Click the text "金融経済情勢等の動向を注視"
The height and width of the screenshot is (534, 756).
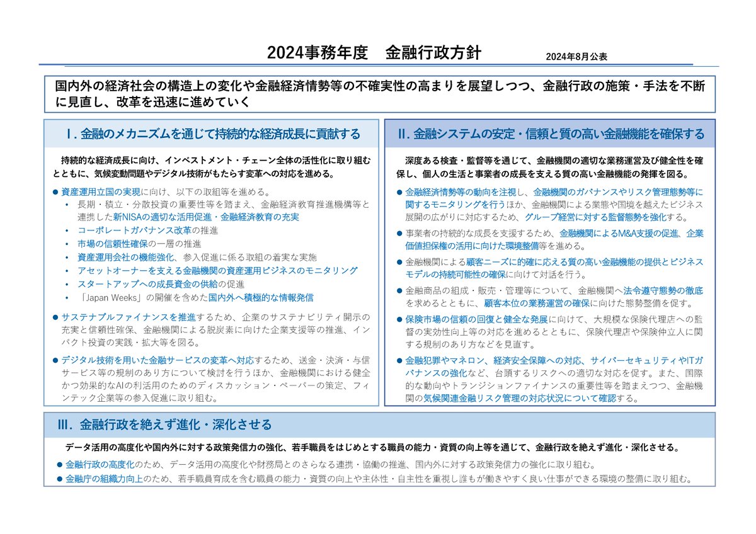[462, 191]
